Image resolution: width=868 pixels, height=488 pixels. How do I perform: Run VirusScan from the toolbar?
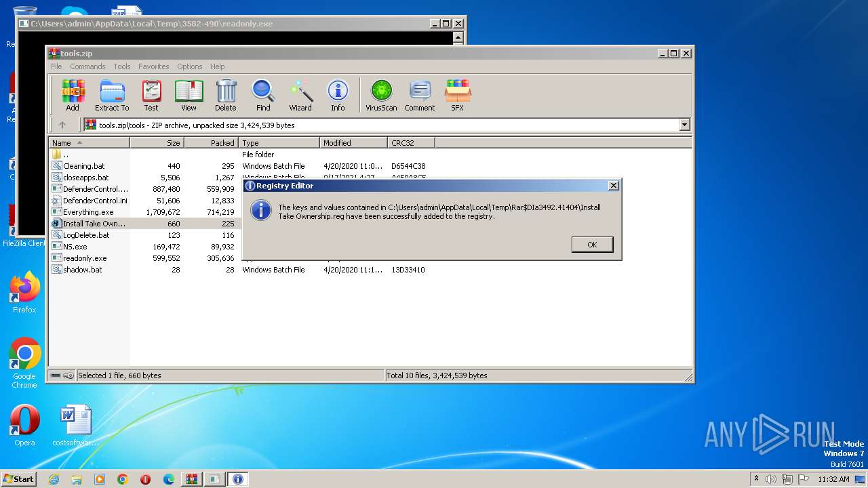tap(381, 95)
